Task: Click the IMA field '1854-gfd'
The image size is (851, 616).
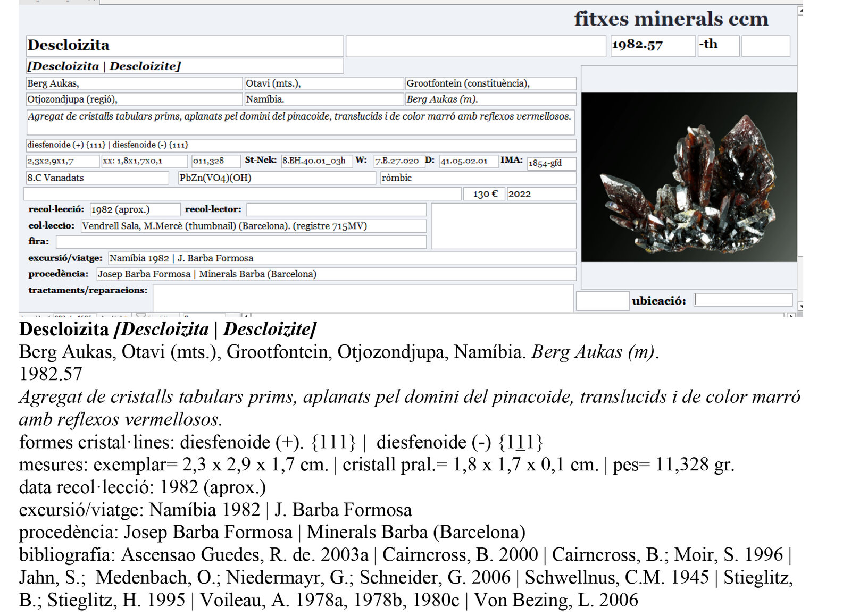Action: point(552,163)
